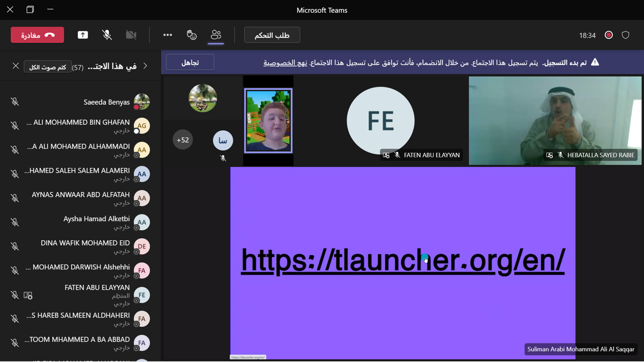Select the FE avatar in participant list

[142, 295]
